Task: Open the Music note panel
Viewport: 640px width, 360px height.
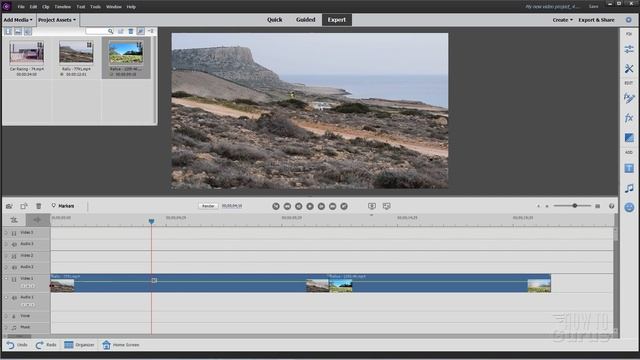Action: coord(629,188)
